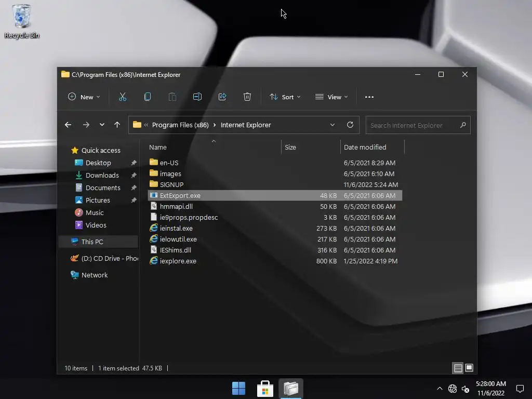Open the Recycle Bin desktop icon

pyautogui.click(x=22, y=21)
